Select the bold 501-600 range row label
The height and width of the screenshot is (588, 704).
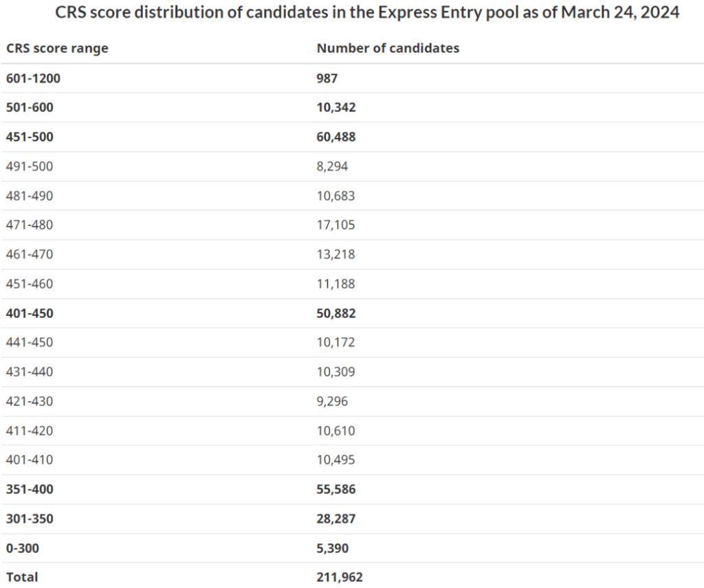point(30,108)
